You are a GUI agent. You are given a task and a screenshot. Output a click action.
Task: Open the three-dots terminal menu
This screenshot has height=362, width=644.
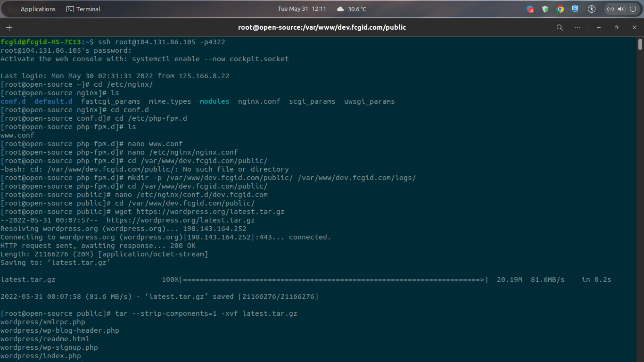(x=578, y=27)
